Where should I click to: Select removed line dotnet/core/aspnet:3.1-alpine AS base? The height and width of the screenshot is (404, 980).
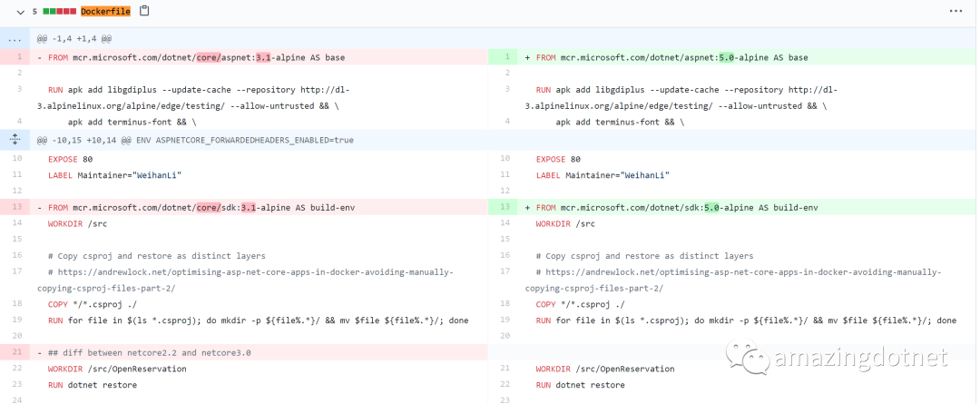pos(259,57)
